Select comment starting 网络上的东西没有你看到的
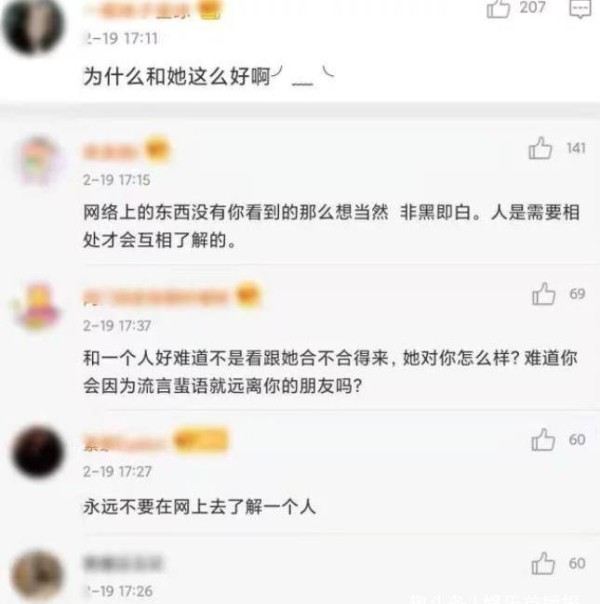The width and height of the screenshot is (600, 604). [x=331, y=226]
